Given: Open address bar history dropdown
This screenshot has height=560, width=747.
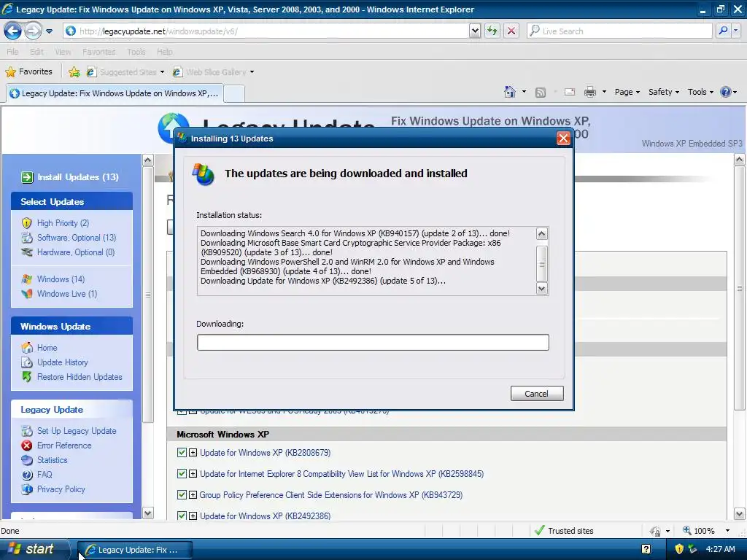Looking at the screenshot, I should point(474,31).
